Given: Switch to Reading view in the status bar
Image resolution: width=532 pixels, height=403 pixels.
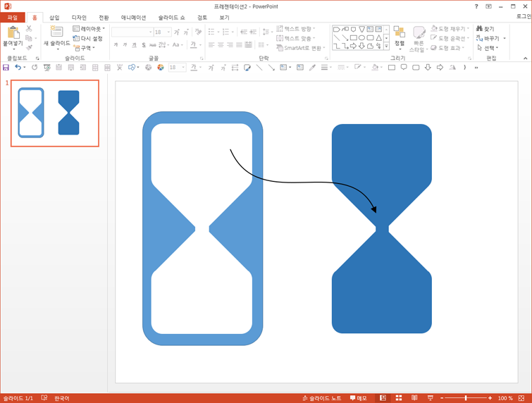Looking at the screenshot, I should coord(414,398).
